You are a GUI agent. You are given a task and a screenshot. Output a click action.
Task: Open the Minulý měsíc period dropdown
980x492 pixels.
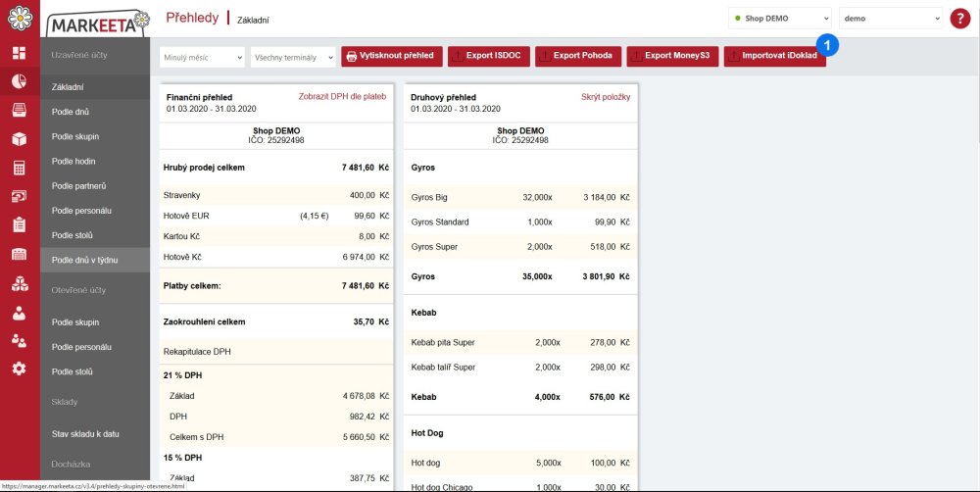pos(203,57)
